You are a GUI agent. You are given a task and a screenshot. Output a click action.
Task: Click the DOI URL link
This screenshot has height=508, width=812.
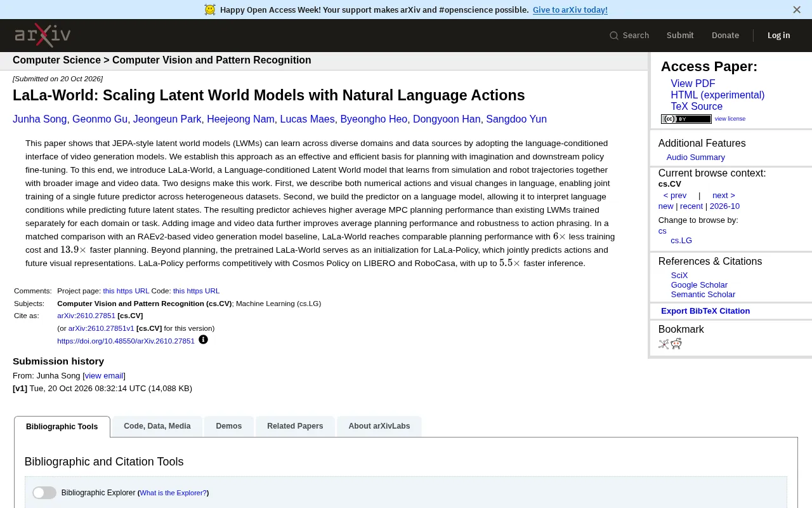click(126, 341)
